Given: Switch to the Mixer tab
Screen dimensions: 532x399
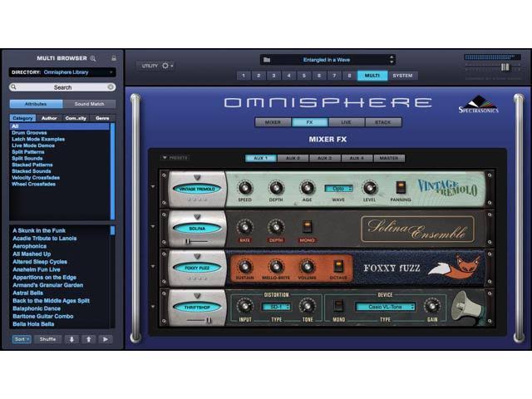Looking at the screenshot, I should pos(273,122).
